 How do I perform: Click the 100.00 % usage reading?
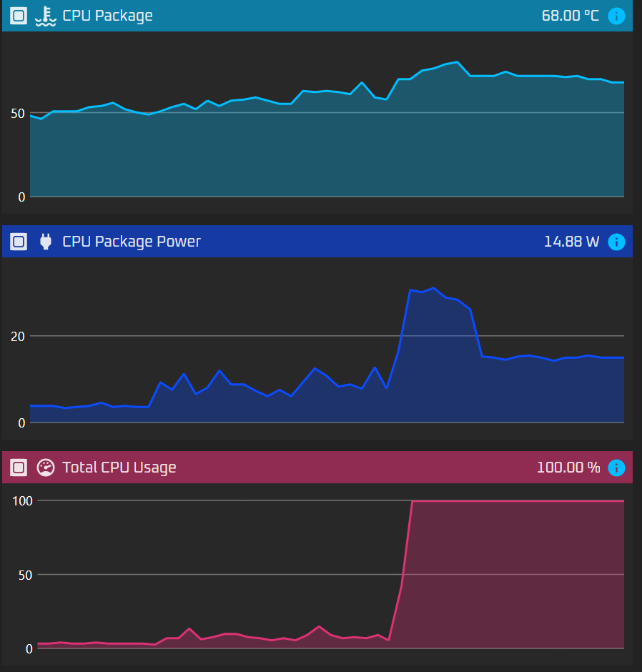[568, 468]
